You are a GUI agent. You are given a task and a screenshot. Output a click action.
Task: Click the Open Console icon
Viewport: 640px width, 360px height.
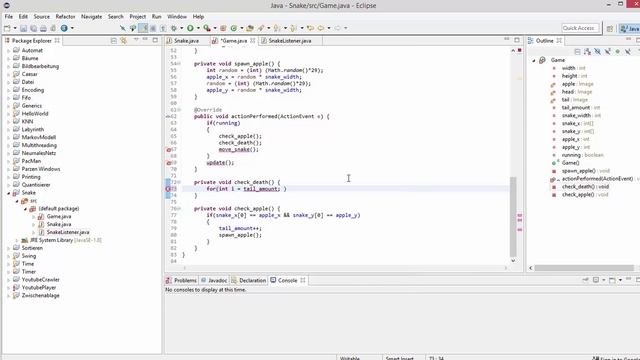612,280
